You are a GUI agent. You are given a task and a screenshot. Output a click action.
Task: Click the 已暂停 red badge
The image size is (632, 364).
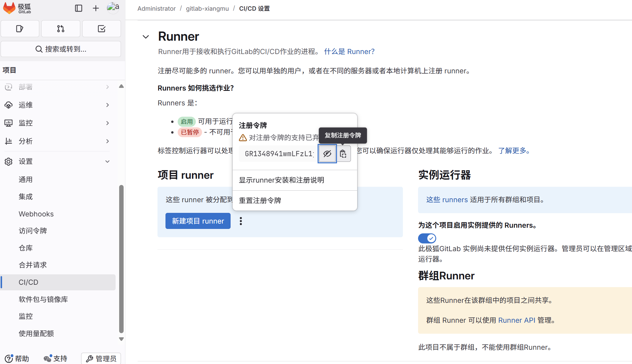click(190, 132)
